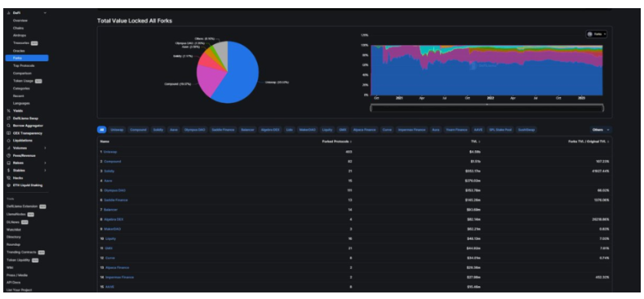Open Impermax Finance link in table
The image size is (644, 299).
(x=119, y=277)
